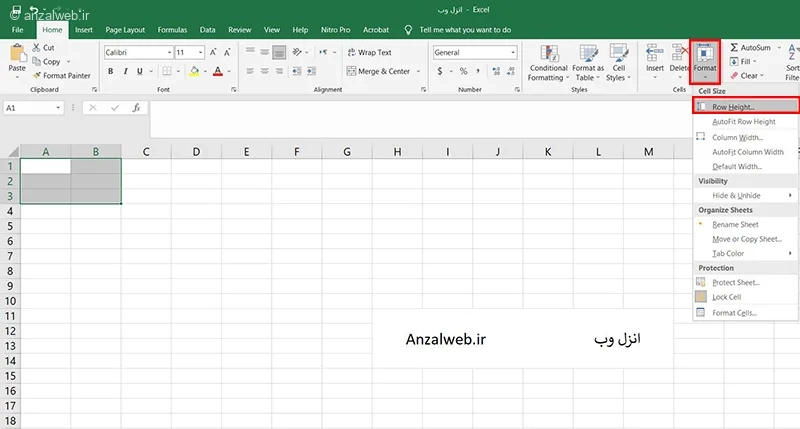The height and width of the screenshot is (429, 800).
Task: Click Merge & Center button
Action: (378, 71)
